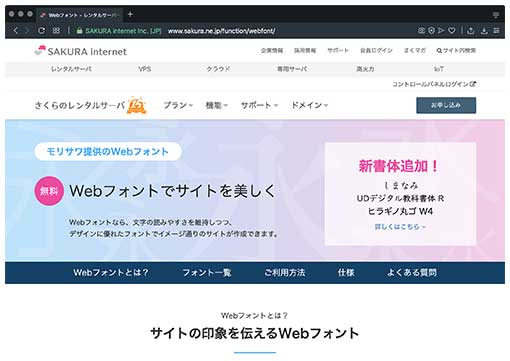
Task: Click the SAKURA internet logo
Action: coord(81,51)
